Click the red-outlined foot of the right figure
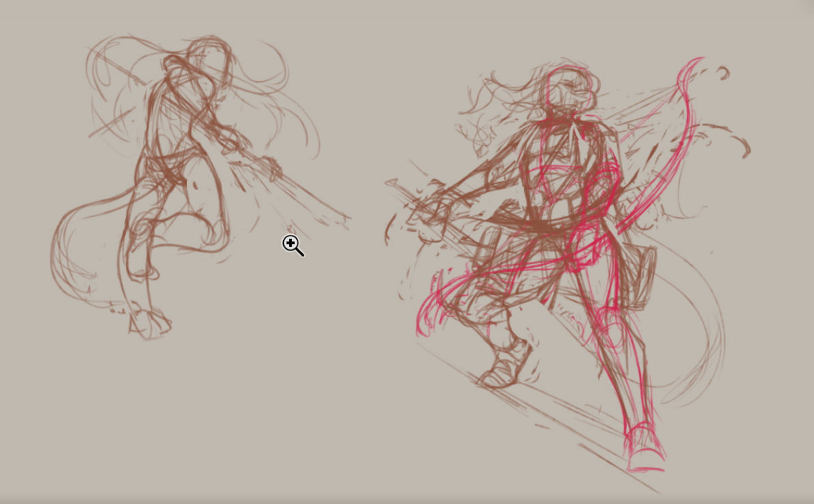 645,454
